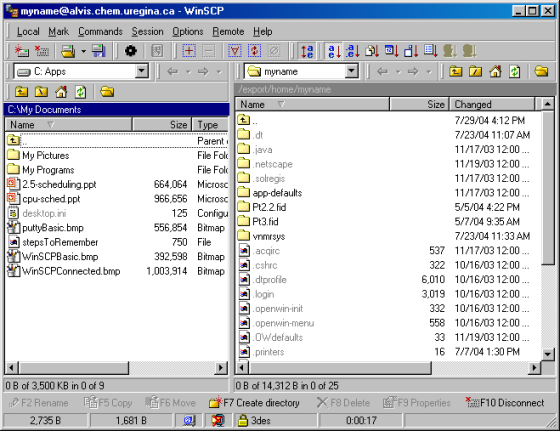560x431 pixels.
Task: Click the 3des encryption lock icon
Action: pyautogui.click(x=243, y=420)
